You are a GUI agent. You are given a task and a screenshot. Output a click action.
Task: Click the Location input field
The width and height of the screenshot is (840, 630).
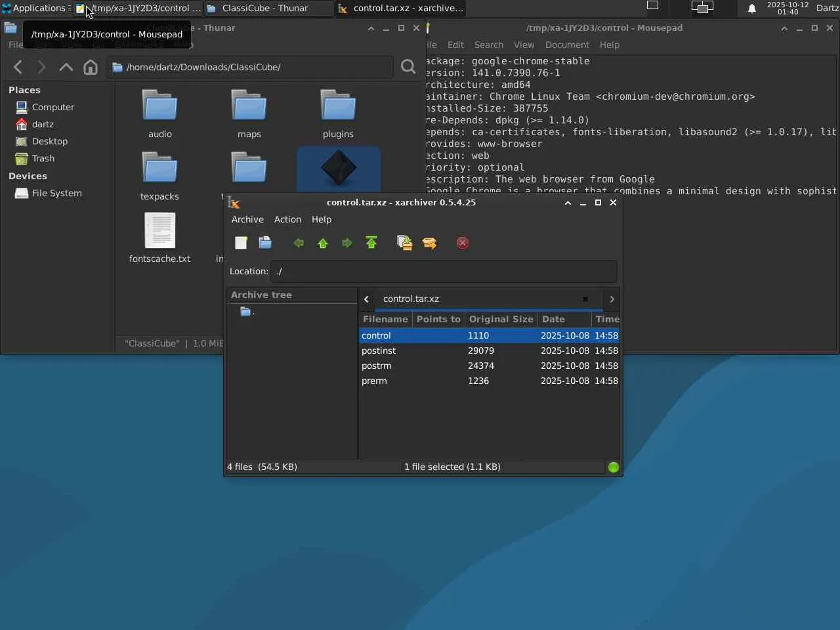(444, 271)
